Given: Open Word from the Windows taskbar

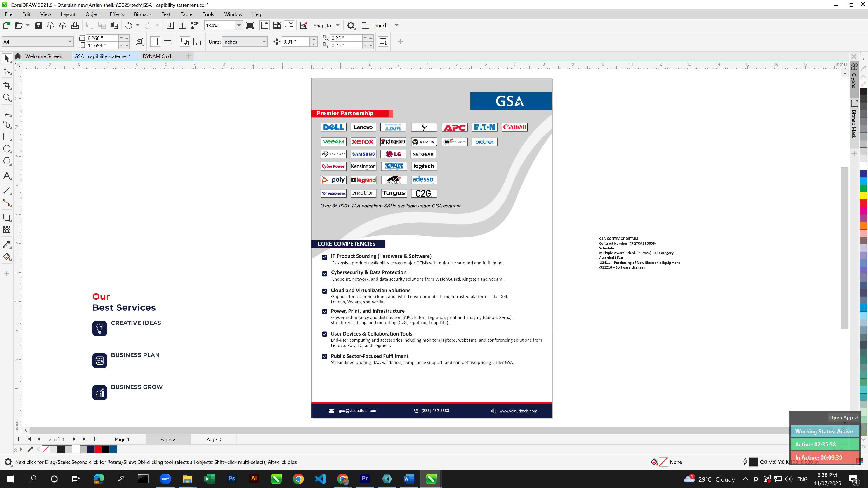Looking at the screenshot, I should click(409, 479).
